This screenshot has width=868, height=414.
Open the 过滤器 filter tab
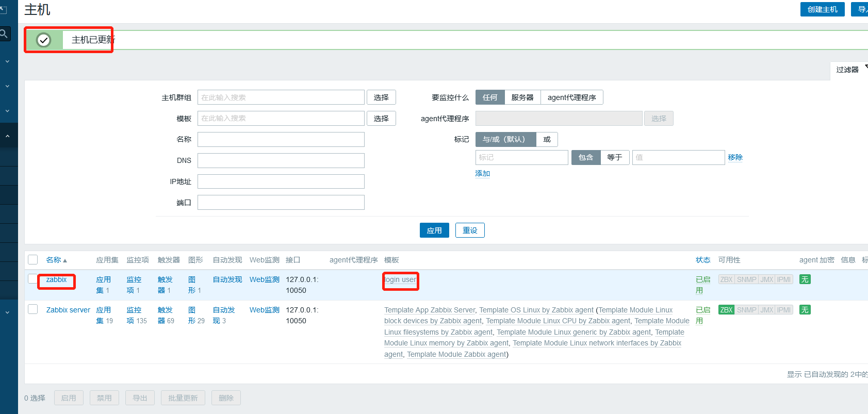click(848, 70)
